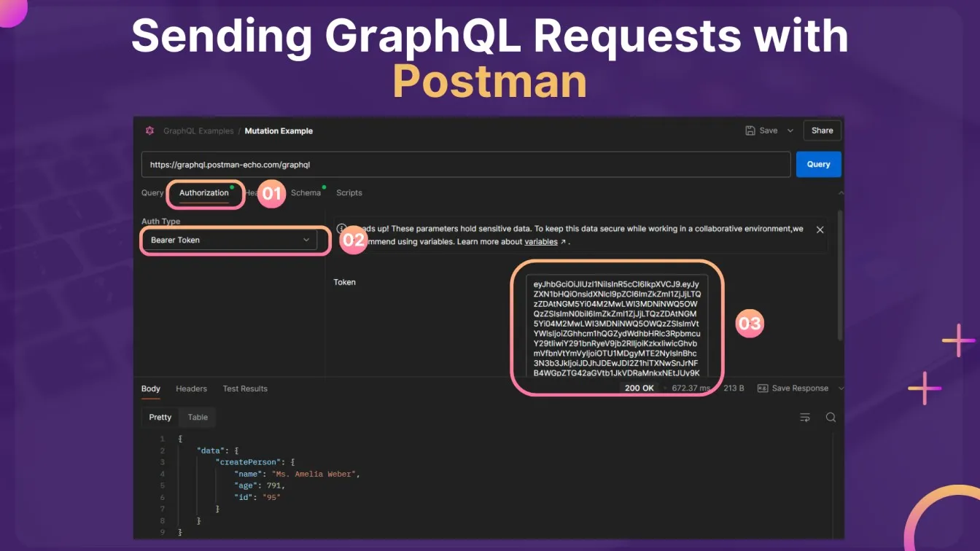Click the request URL input field

click(466, 165)
